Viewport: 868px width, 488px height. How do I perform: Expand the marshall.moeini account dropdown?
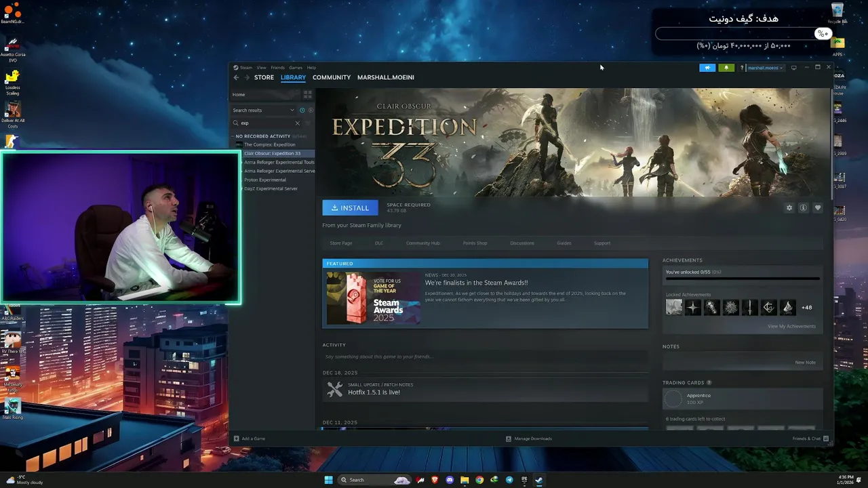[x=766, y=68]
